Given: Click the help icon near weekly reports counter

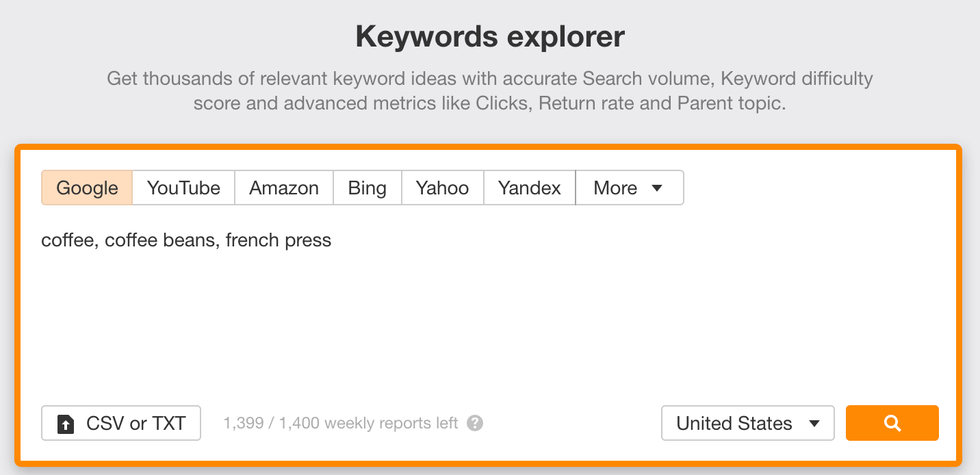Looking at the screenshot, I should (x=475, y=423).
